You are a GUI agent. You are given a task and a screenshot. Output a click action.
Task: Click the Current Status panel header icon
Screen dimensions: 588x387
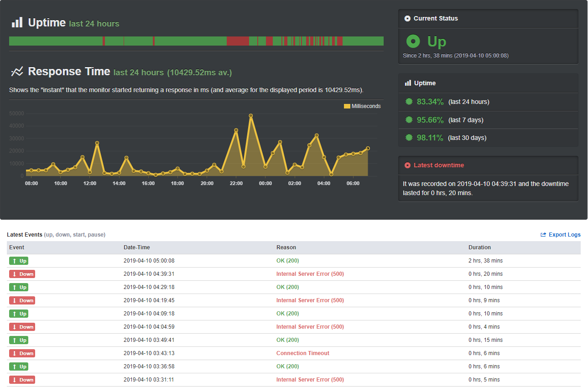click(407, 19)
